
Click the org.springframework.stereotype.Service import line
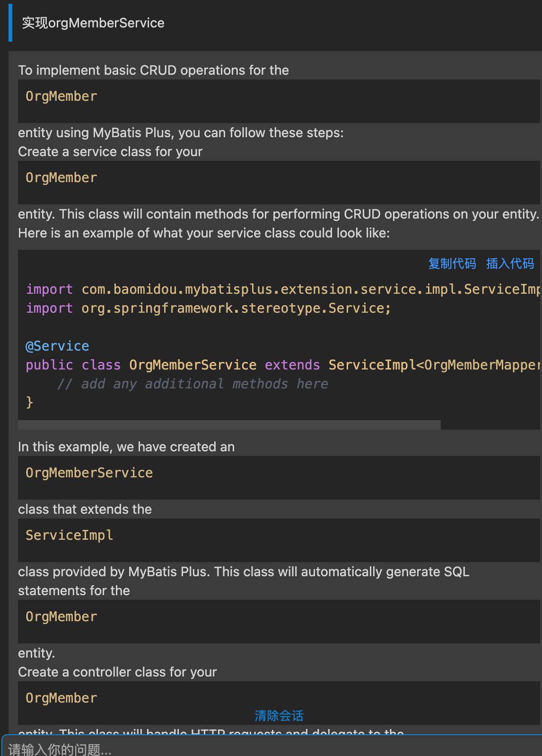coord(209,308)
